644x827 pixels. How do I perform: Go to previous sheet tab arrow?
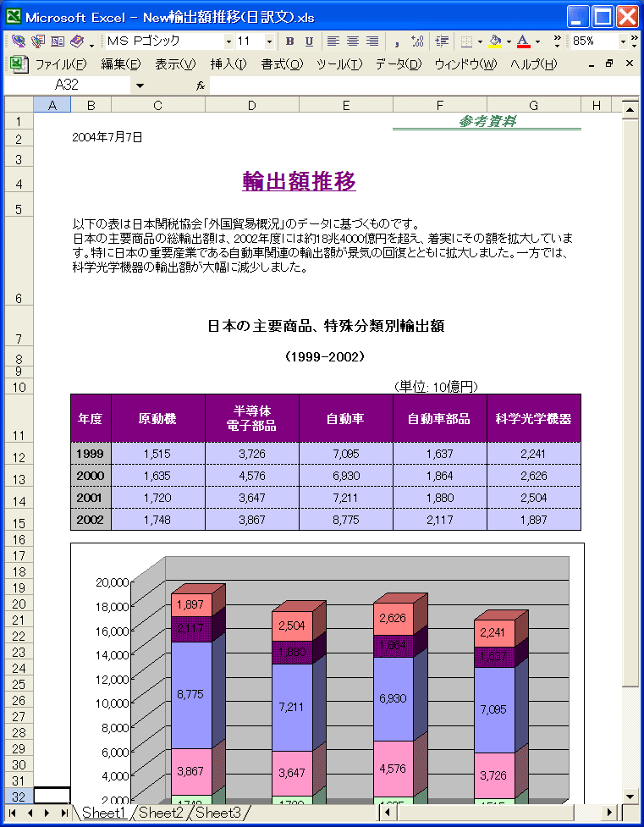[x=30, y=813]
